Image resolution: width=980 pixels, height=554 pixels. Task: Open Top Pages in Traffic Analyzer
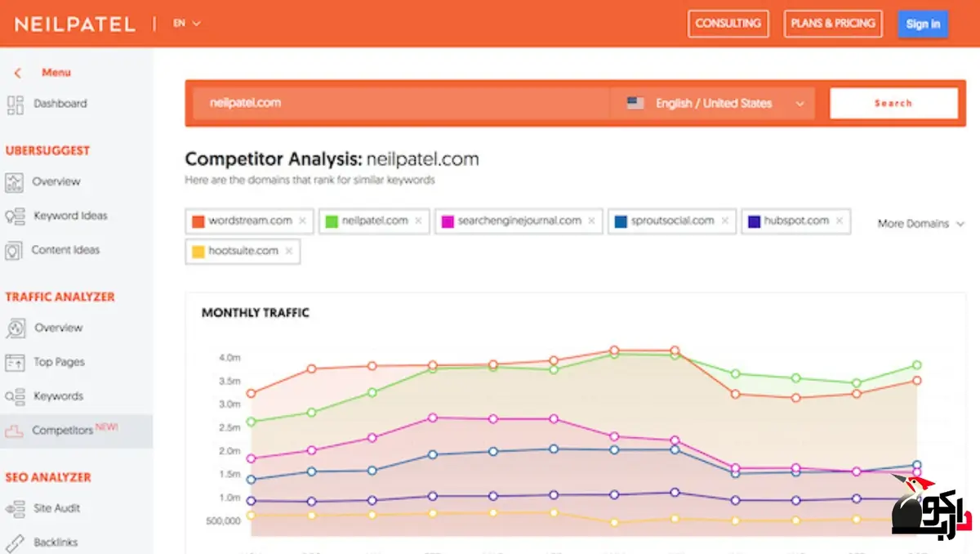[59, 362]
